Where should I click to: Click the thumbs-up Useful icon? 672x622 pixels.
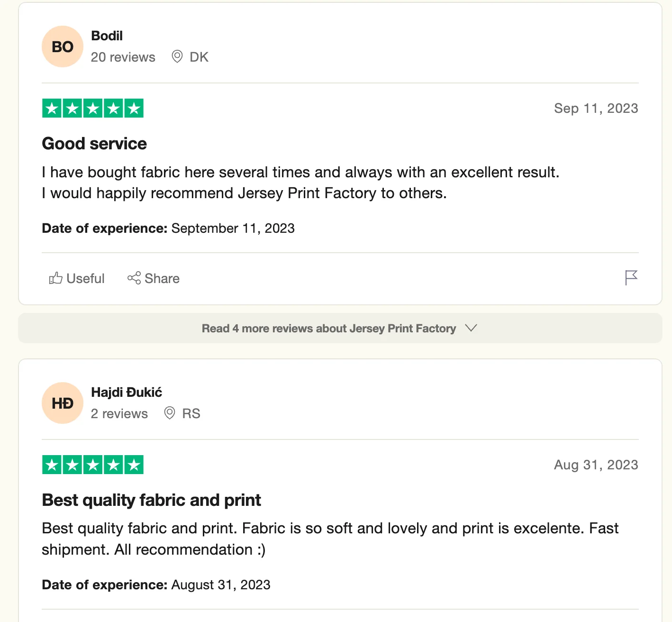(x=56, y=278)
